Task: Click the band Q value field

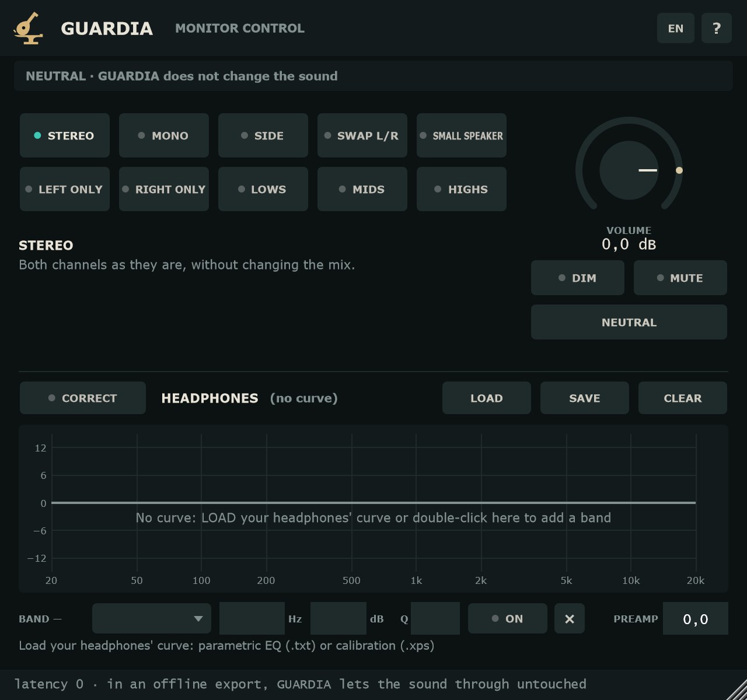Action: 435,618
